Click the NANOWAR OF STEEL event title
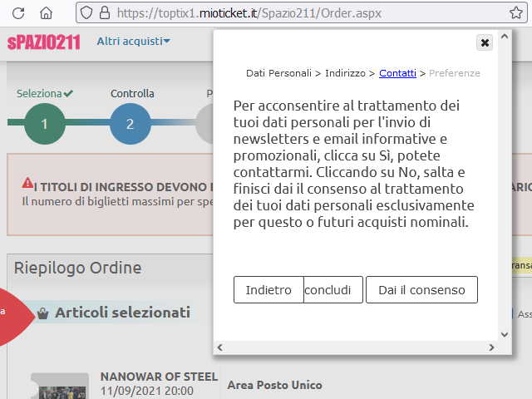This screenshot has height=399, width=532. coord(159,377)
